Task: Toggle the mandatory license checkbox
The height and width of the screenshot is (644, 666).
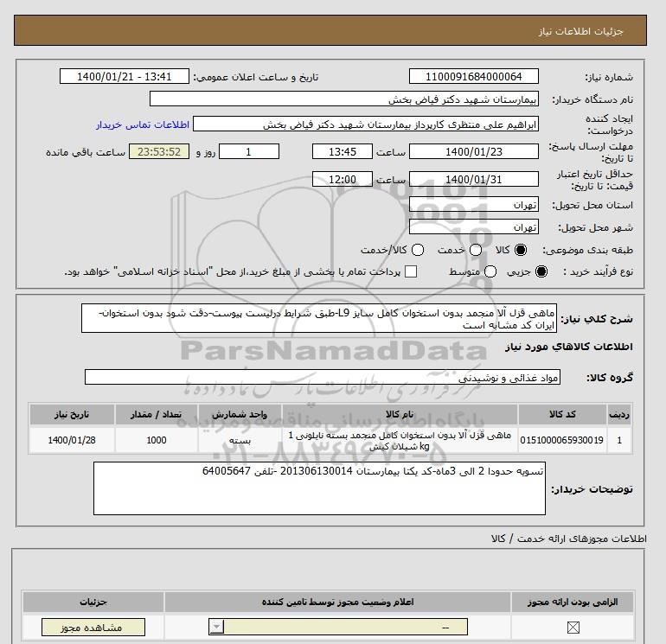Action: coord(573,627)
